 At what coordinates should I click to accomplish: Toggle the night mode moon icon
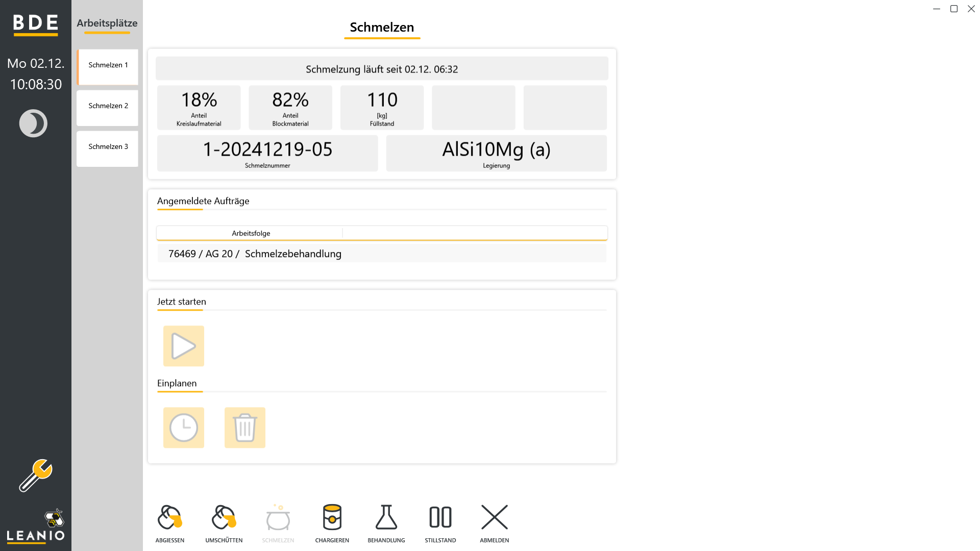(33, 123)
